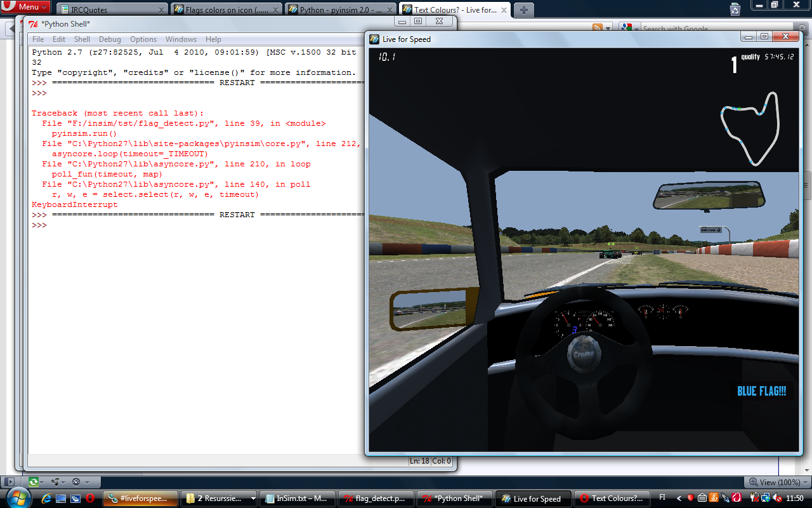
Task: Open the Options menu in Python Shell
Action: [143, 39]
